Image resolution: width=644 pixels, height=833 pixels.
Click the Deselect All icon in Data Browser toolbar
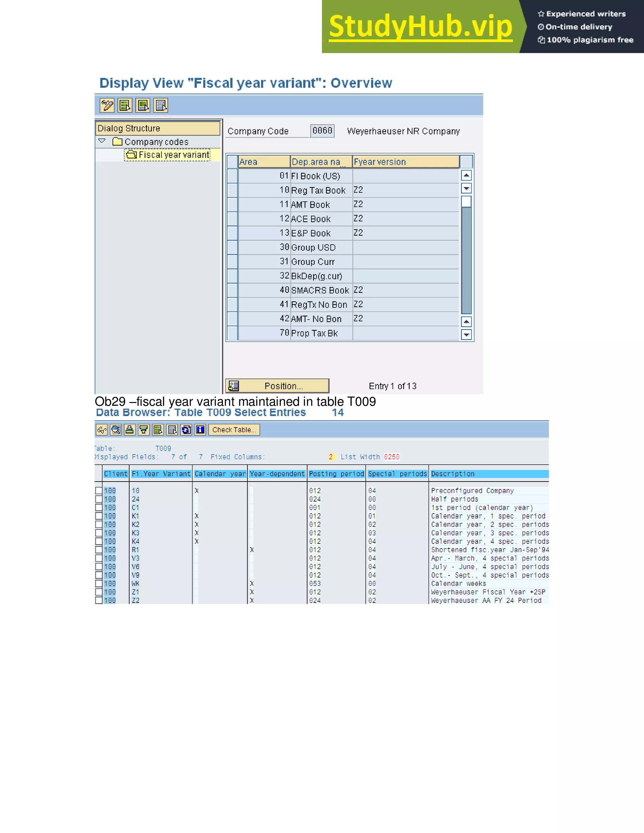click(172, 430)
